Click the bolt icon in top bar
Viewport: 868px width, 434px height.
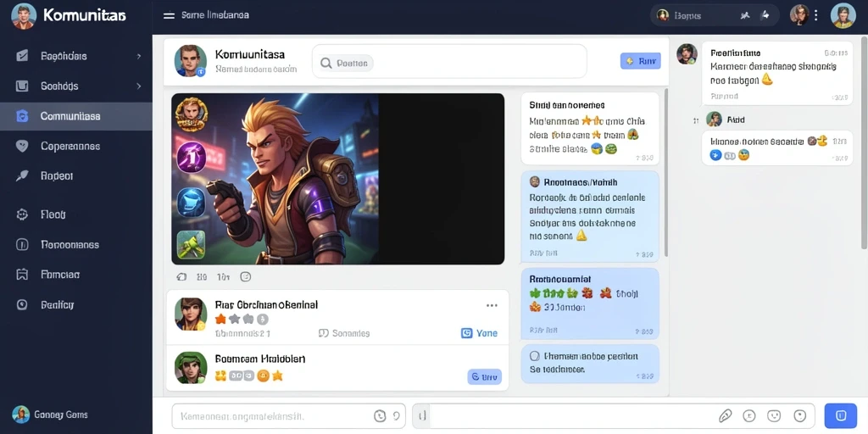(765, 15)
